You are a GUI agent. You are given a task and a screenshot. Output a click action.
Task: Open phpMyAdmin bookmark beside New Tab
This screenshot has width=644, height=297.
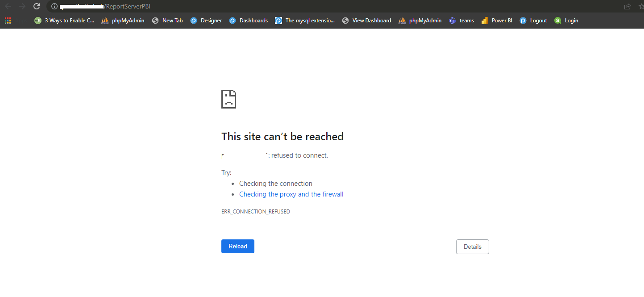123,21
